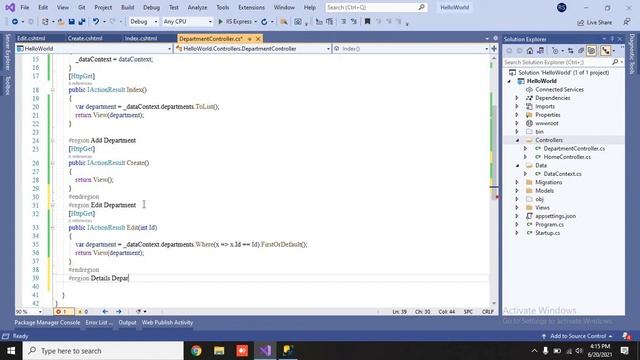Expand the Models folder

pos(517,191)
